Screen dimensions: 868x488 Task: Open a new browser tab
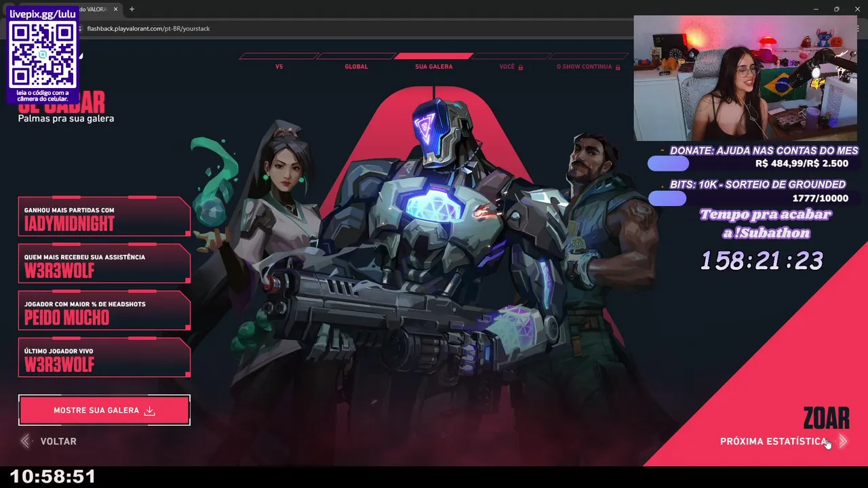coord(132,9)
